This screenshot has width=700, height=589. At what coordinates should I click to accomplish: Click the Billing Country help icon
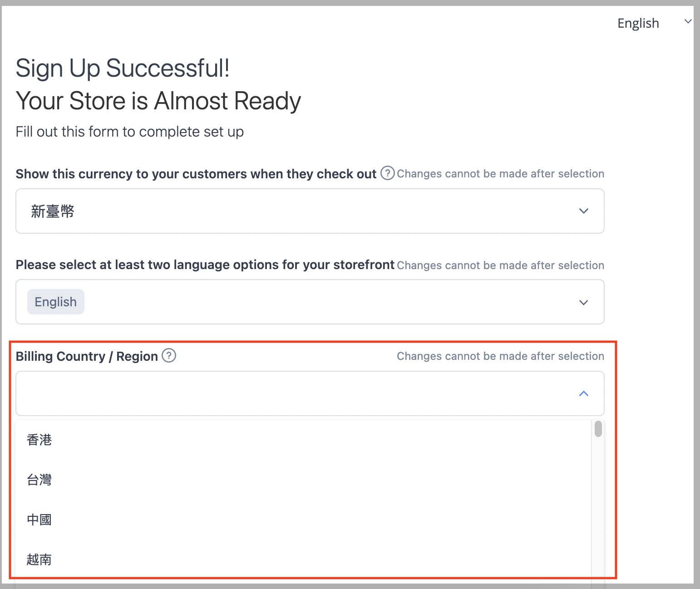coord(169,355)
